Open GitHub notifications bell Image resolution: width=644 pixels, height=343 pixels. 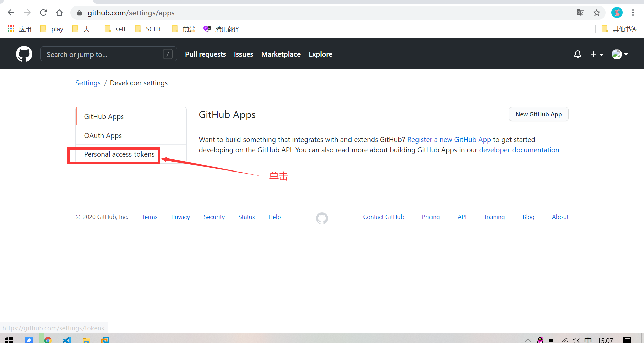coord(577,54)
